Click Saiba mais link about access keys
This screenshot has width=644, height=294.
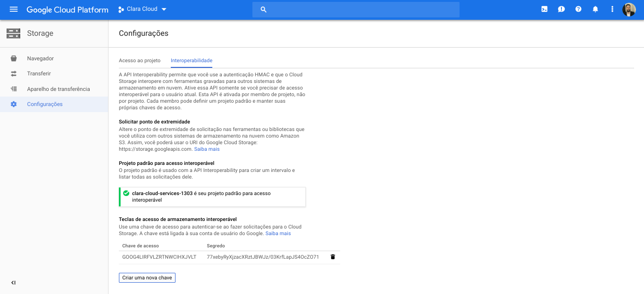click(278, 233)
